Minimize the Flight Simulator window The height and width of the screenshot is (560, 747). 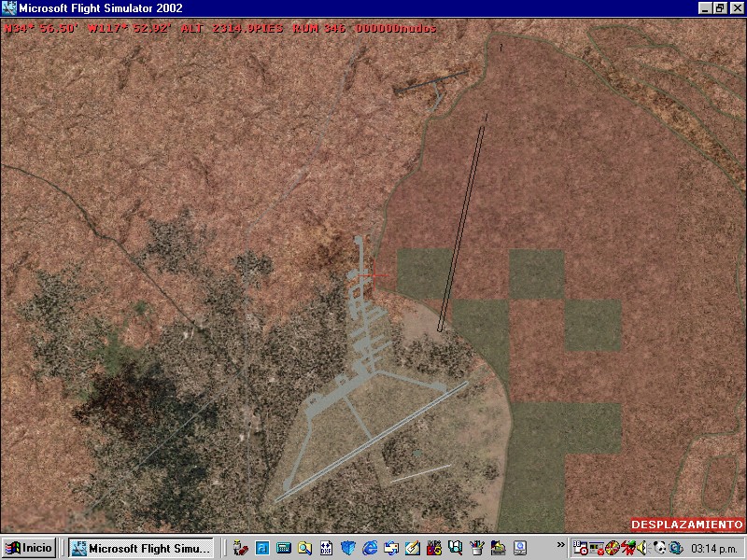706,8
